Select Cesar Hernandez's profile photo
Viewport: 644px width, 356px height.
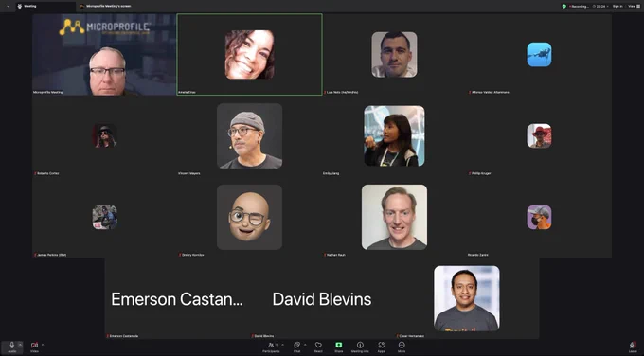click(x=467, y=298)
